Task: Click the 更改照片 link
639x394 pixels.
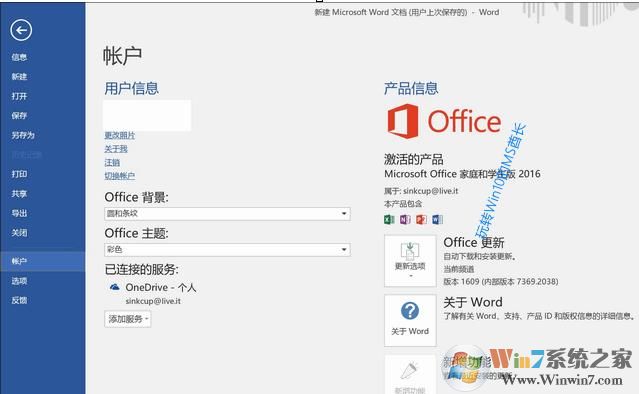Action: tap(119, 135)
